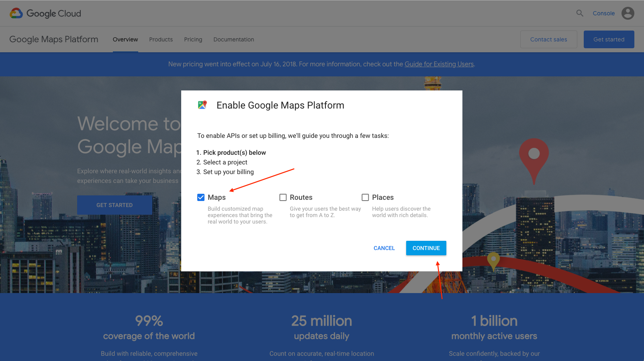
Task: Check the Routes checkbox
Action: coord(283,197)
